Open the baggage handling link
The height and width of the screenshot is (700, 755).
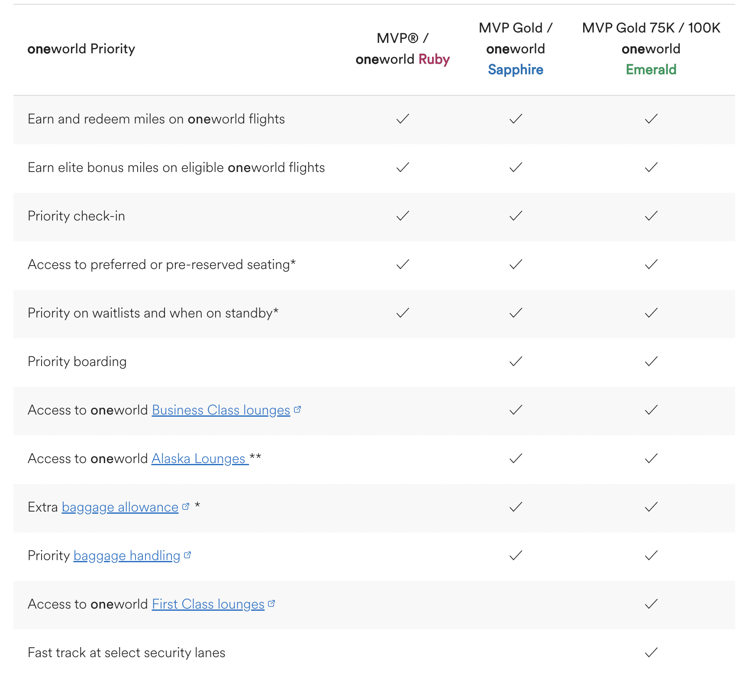pyautogui.click(x=127, y=556)
